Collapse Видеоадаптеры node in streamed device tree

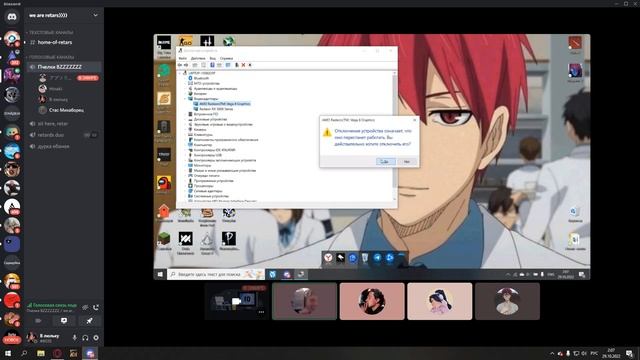[x=185, y=99]
